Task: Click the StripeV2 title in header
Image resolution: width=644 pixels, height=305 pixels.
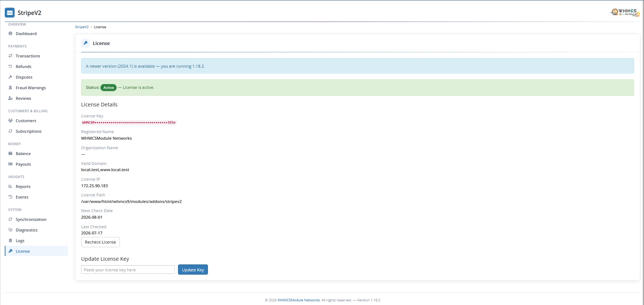Action: [x=30, y=13]
